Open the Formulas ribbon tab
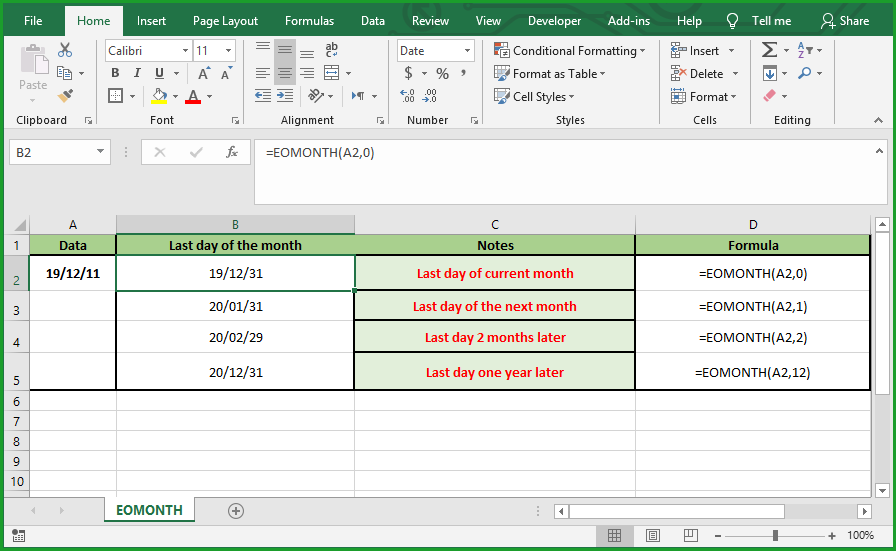The height and width of the screenshot is (551, 896). click(309, 20)
